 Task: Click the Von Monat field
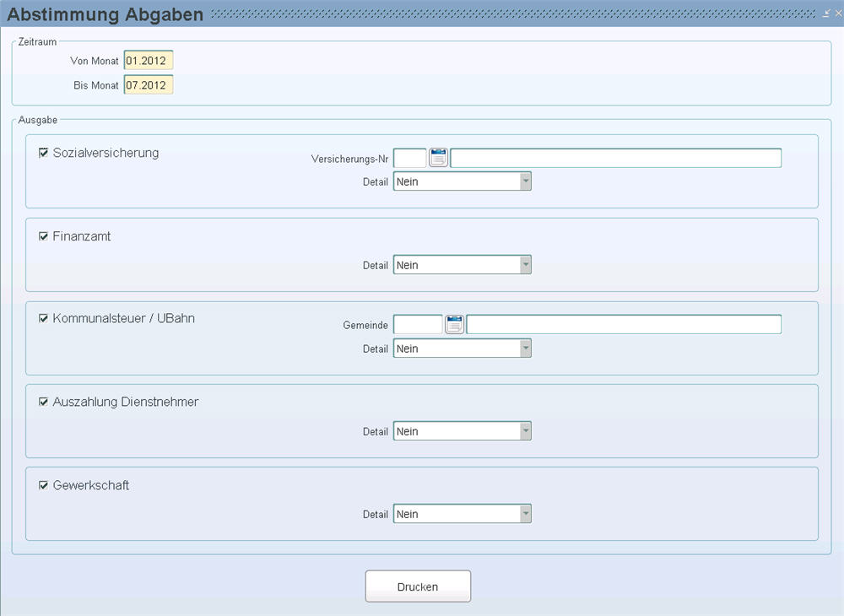coord(149,60)
